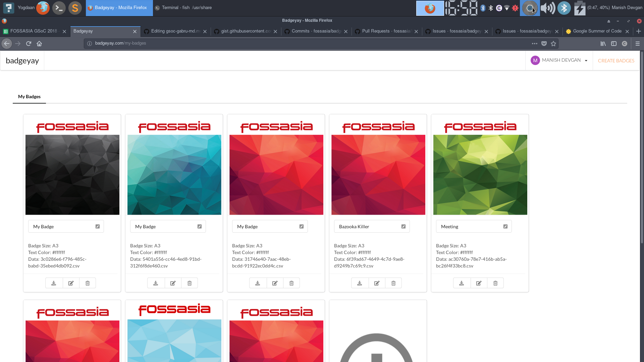Switch to gist.githubusercontent.com tab
Viewport: 644px width, 362px height.
tap(246, 31)
